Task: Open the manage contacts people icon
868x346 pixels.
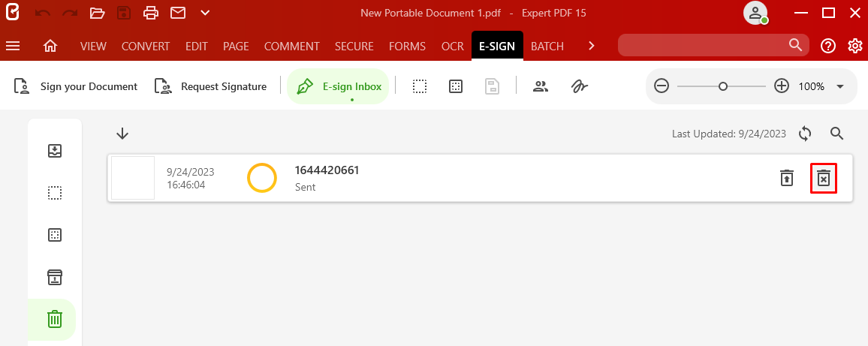Action: coord(541,86)
